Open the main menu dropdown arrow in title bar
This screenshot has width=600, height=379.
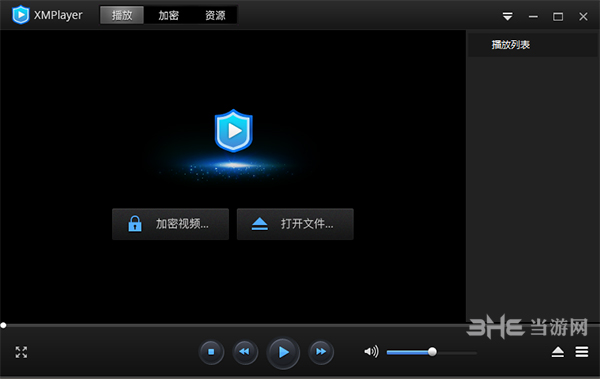[507, 16]
